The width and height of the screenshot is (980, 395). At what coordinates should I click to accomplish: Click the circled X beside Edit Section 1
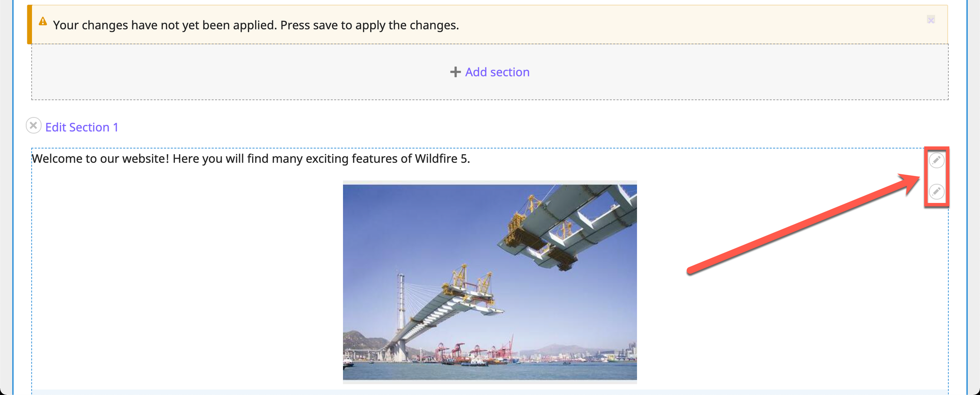pos(34,125)
